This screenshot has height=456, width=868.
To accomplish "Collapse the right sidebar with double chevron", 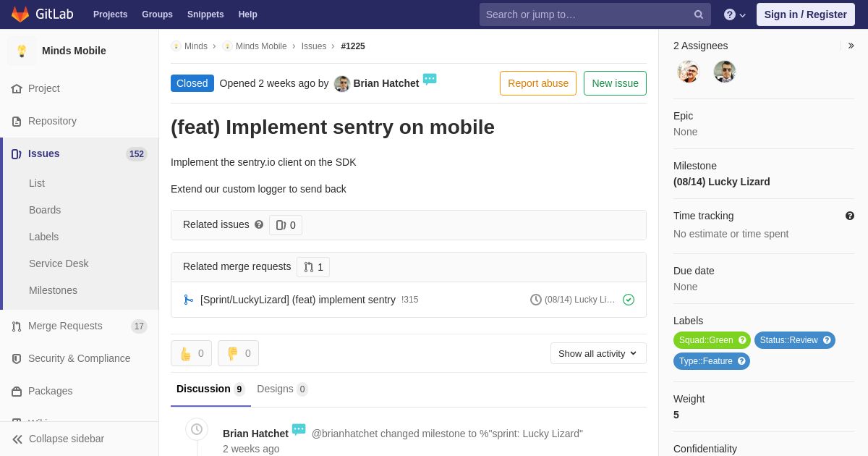I will (851, 46).
